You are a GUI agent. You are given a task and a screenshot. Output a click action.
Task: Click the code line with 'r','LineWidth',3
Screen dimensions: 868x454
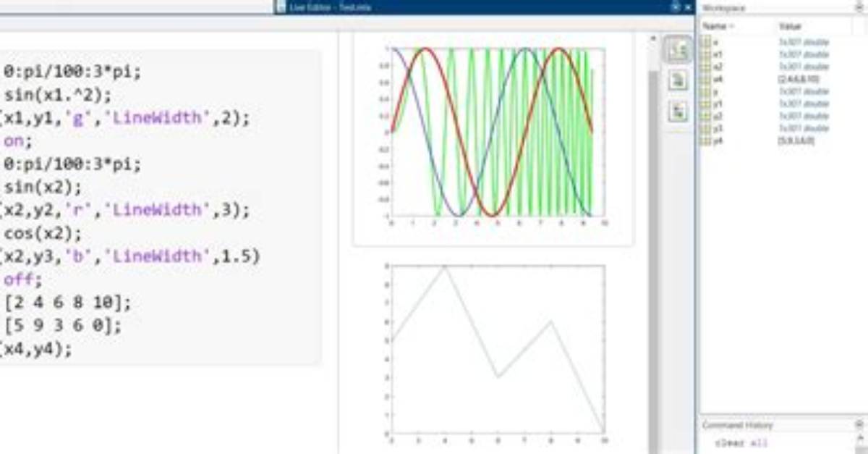(x=125, y=210)
